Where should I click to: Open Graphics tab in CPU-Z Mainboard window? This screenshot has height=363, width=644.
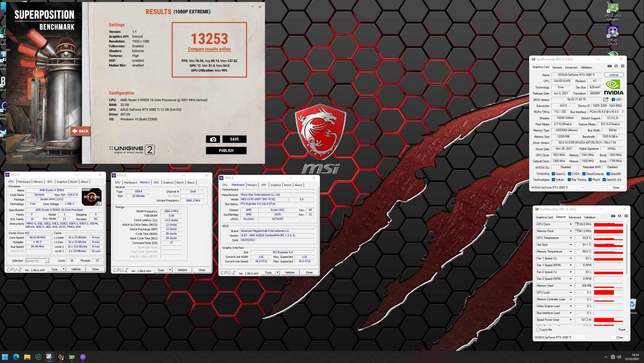click(x=276, y=185)
